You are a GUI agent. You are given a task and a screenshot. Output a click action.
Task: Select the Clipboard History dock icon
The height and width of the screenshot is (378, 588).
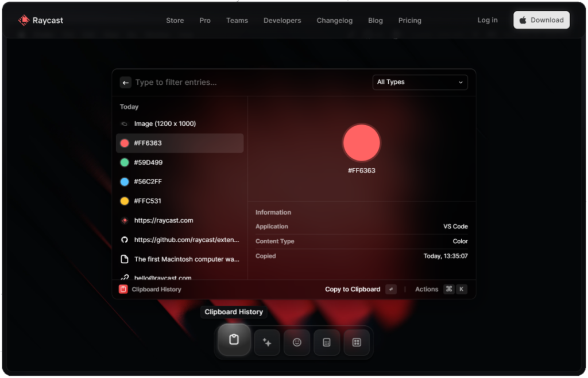(234, 340)
